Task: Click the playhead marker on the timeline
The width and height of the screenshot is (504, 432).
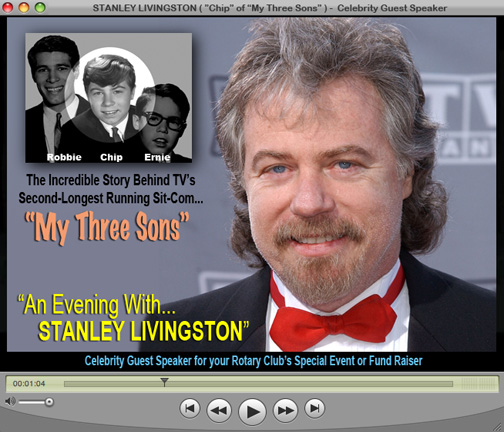Action: (164, 382)
